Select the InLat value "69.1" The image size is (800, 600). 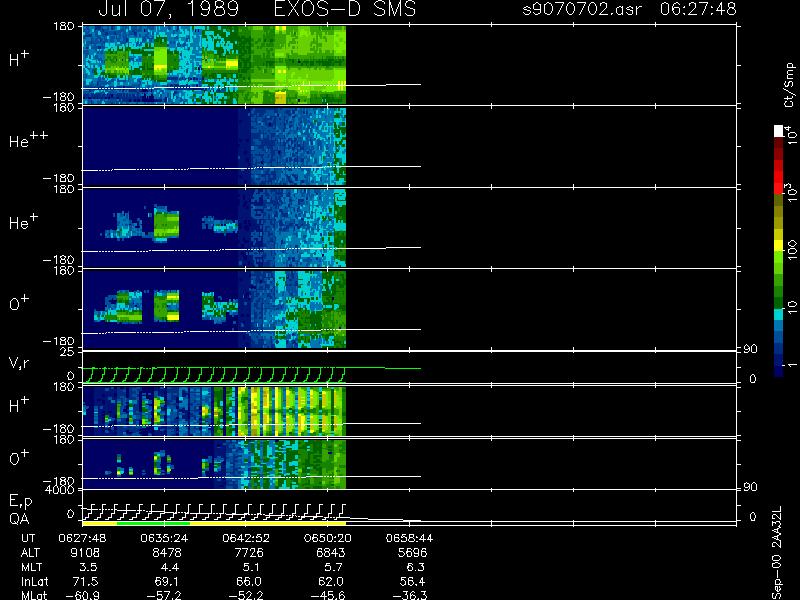coord(167,581)
